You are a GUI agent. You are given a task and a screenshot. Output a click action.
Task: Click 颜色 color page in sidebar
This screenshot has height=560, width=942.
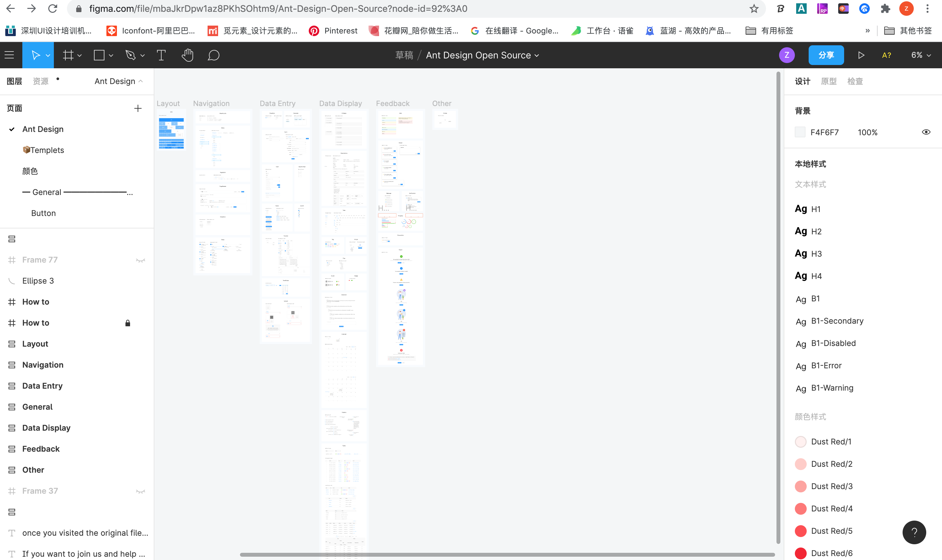pos(29,171)
